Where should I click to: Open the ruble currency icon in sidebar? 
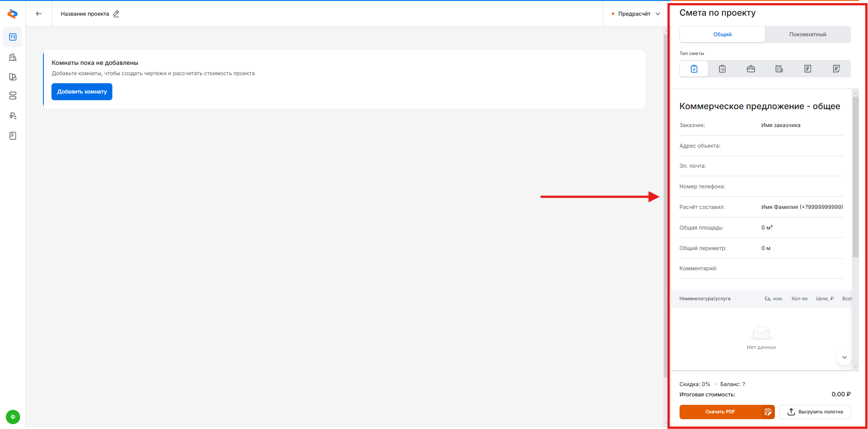tap(13, 116)
